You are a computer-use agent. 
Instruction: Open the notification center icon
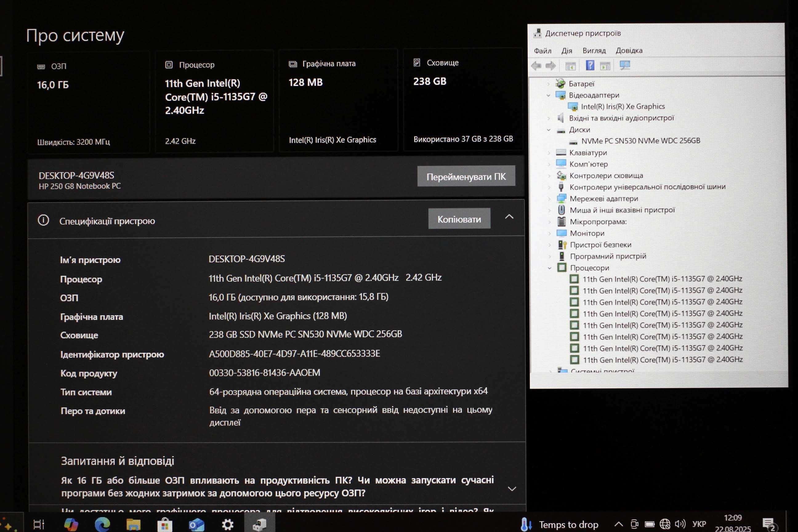click(x=769, y=524)
